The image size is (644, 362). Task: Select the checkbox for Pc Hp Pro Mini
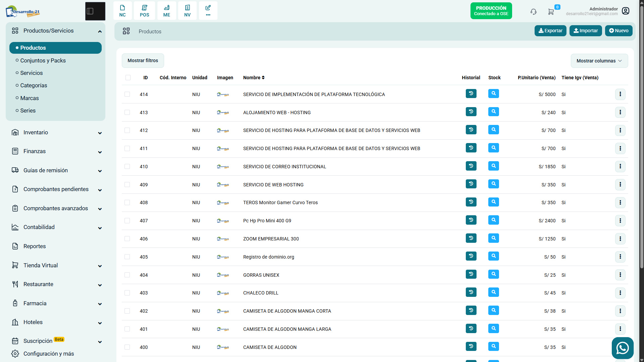(x=127, y=221)
